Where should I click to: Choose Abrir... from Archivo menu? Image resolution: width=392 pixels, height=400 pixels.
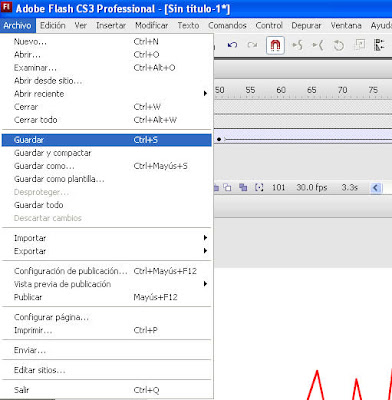(x=107, y=55)
